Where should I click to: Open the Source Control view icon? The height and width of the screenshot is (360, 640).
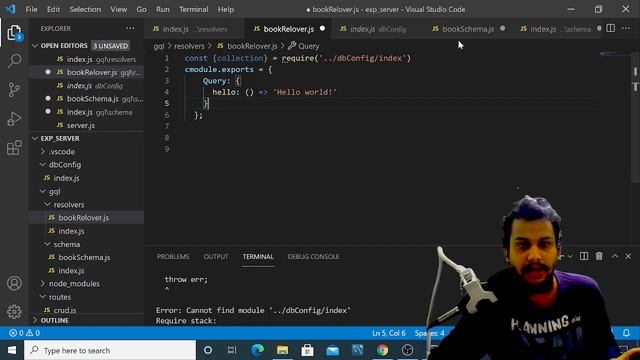pos(14,89)
